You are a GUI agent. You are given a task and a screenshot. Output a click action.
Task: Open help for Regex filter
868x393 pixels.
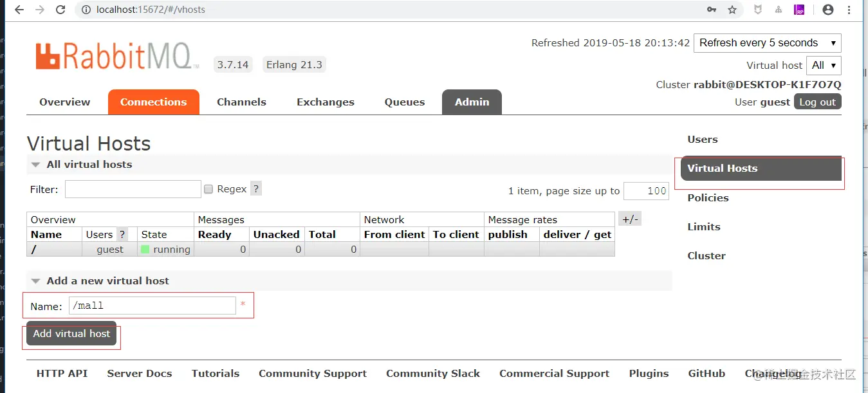(x=256, y=189)
